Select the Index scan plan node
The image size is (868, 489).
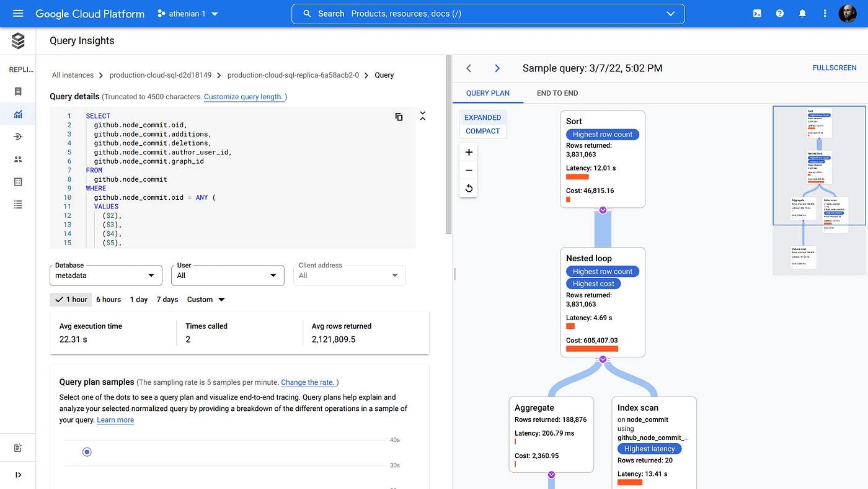coord(654,443)
